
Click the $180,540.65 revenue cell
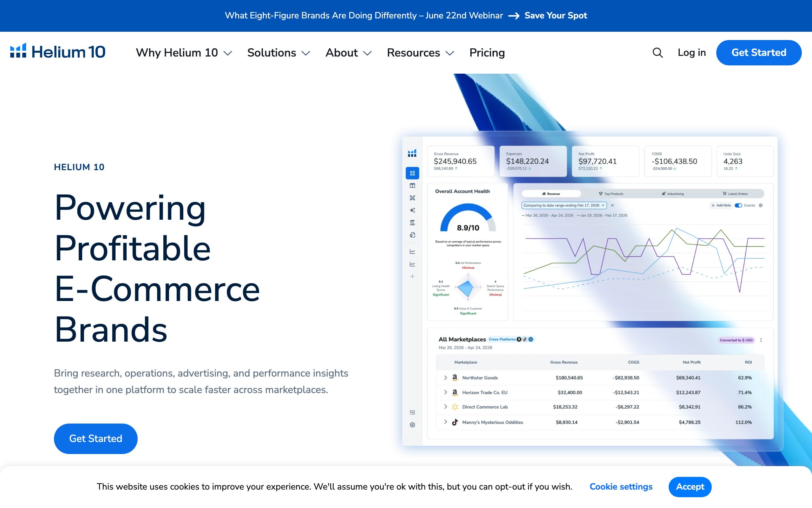(569, 378)
